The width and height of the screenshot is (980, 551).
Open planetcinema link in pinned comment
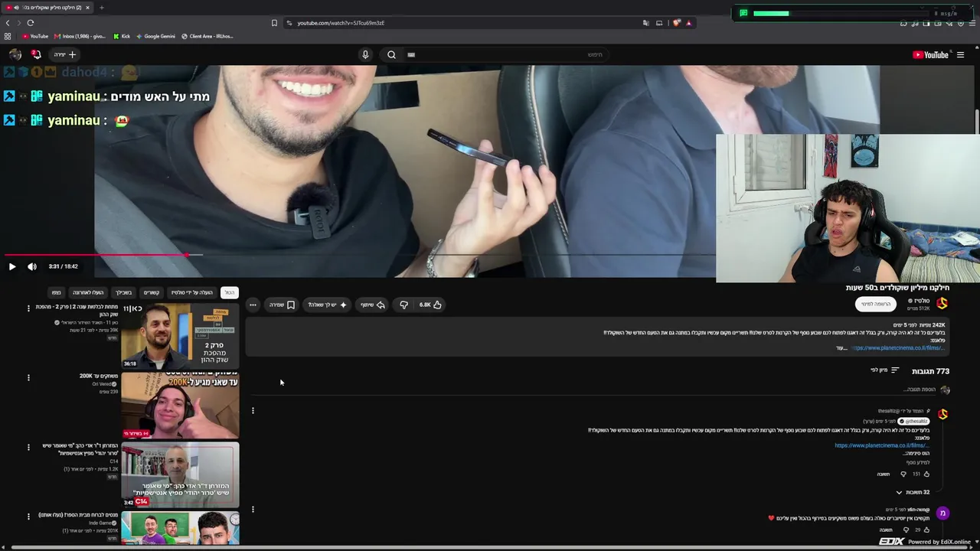(x=882, y=445)
